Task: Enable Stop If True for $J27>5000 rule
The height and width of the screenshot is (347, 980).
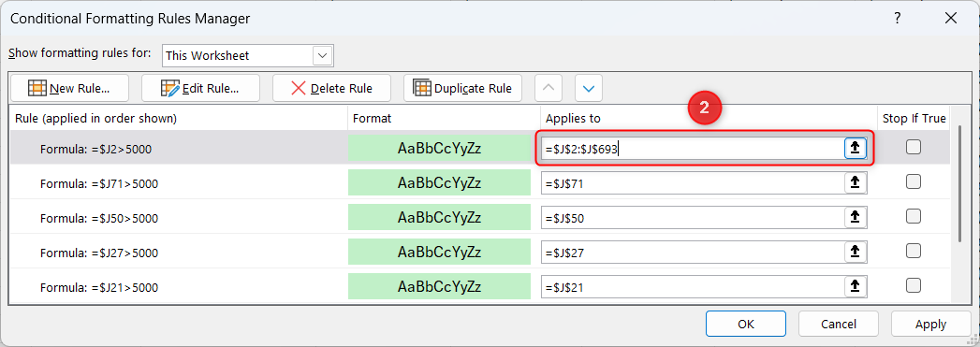Action: coord(914,251)
